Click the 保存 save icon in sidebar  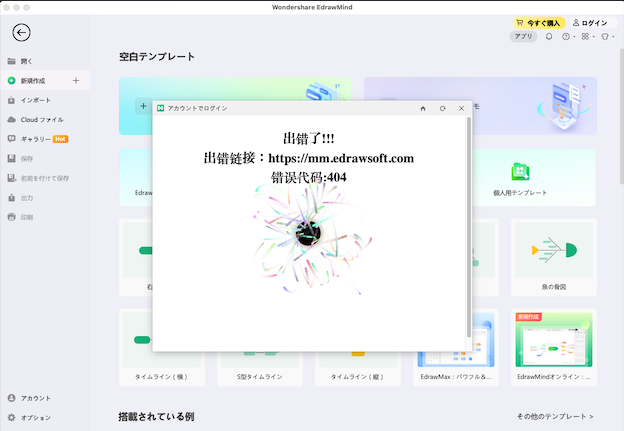(12, 159)
